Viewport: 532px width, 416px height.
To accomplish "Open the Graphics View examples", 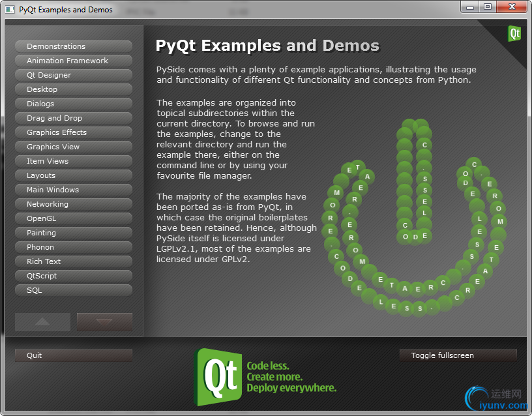I will tap(74, 147).
